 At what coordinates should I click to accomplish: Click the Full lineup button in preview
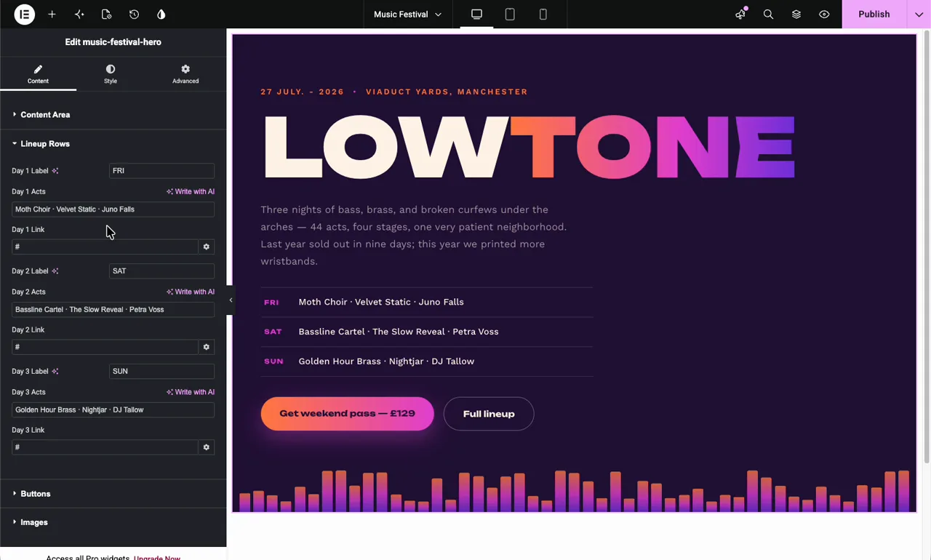click(x=489, y=414)
